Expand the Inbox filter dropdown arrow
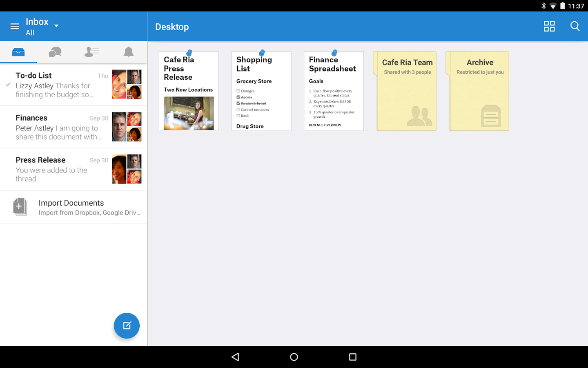 coord(56,26)
